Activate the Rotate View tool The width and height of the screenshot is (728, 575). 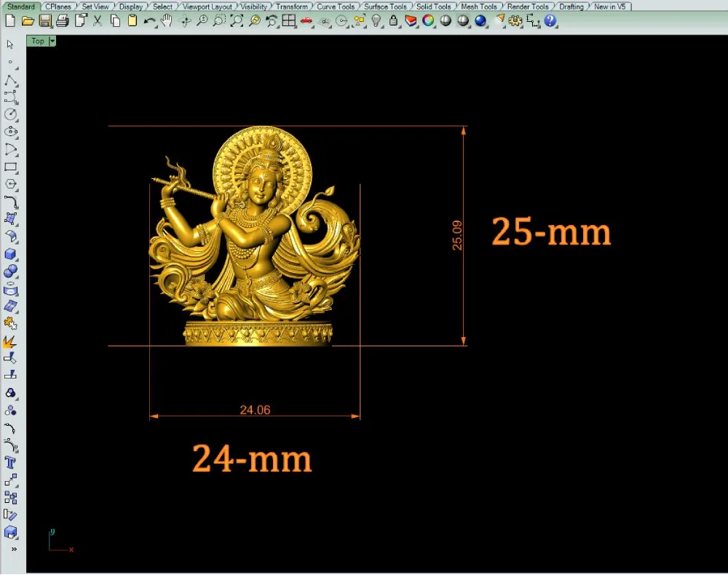185,21
